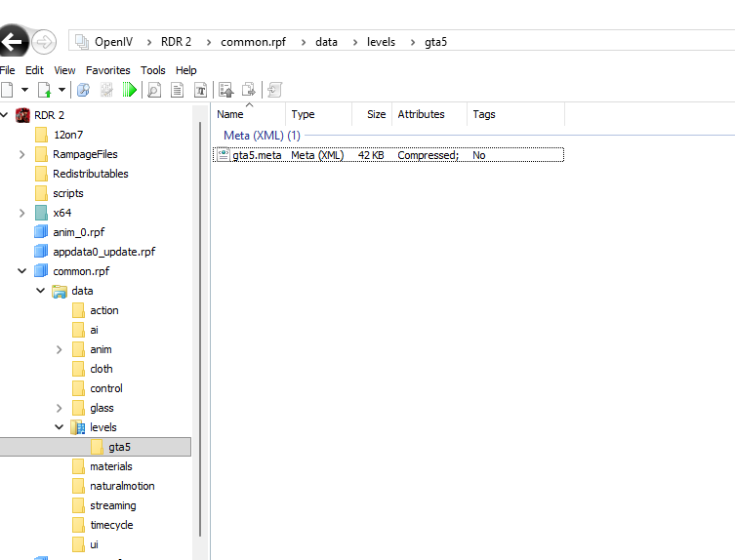The width and height of the screenshot is (735, 560).
Task: Collapse the RDR 2 root tree node
Action: 4,115
